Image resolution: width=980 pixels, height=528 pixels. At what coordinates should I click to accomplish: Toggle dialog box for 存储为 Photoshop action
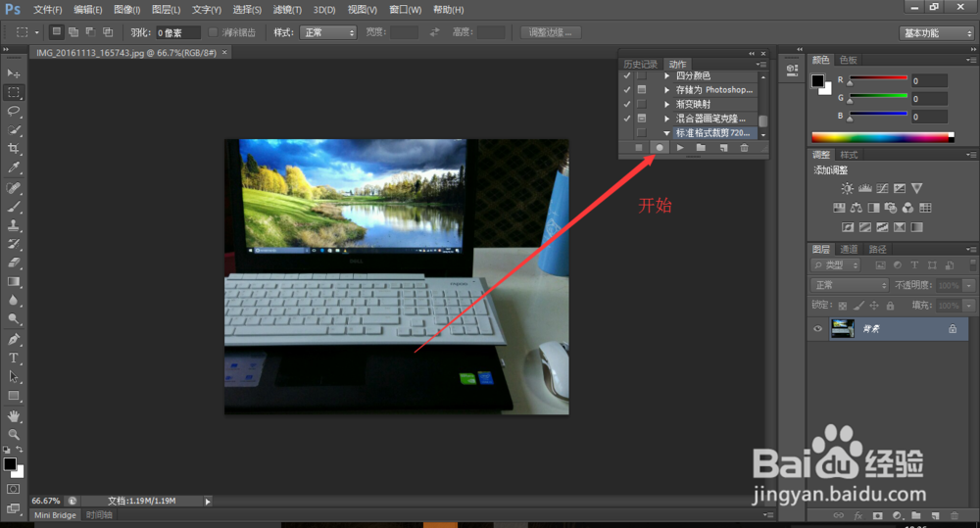coord(641,90)
